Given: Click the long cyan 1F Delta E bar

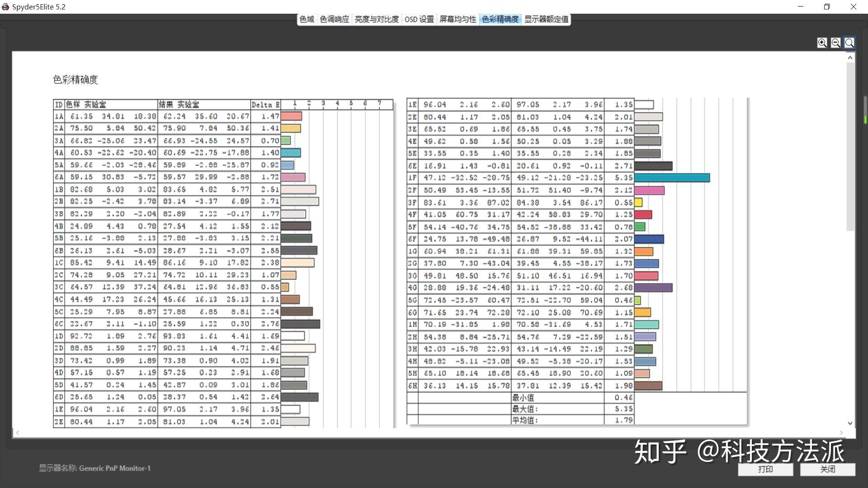Looking at the screenshot, I should tap(672, 178).
